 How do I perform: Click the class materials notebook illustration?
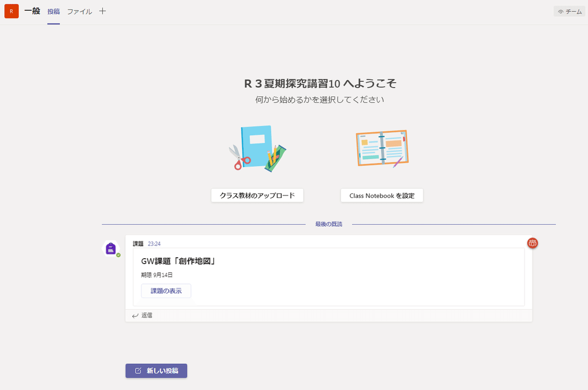257,148
